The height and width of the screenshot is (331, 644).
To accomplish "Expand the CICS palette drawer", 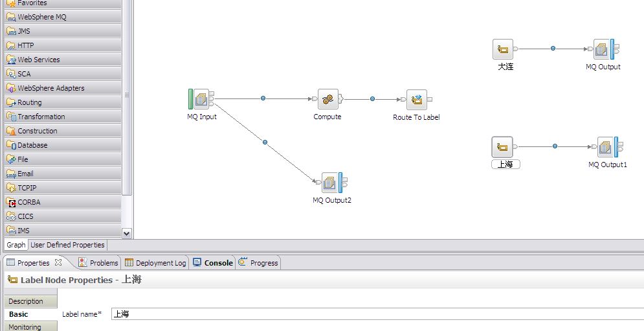I will 62,216.
